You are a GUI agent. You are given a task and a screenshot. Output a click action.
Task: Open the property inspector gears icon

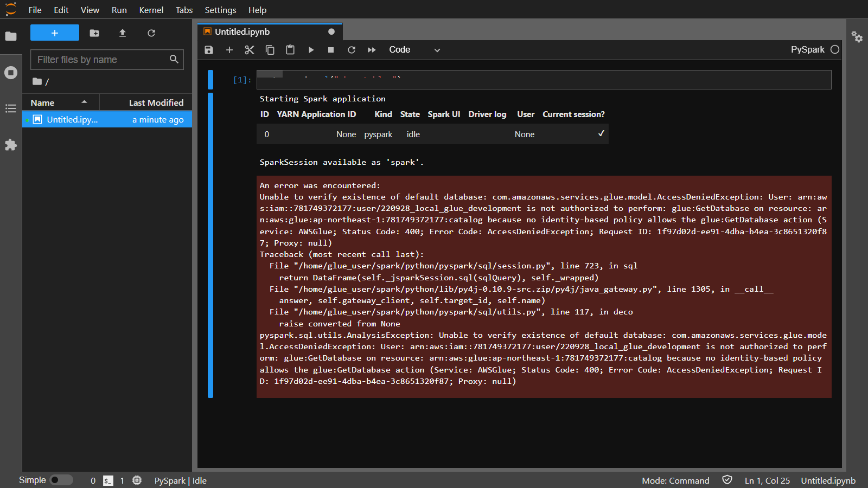click(x=857, y=37)
